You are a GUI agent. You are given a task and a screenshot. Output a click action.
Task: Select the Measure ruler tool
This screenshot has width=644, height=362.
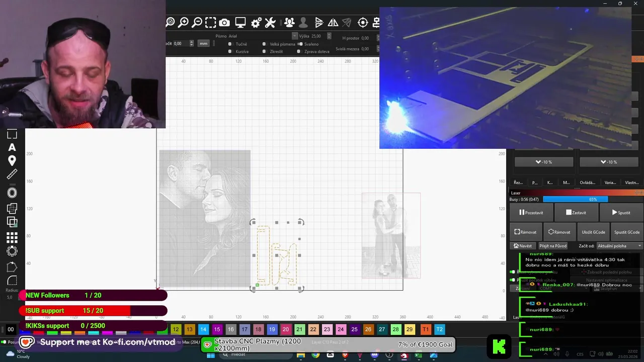(x=12, y=174)
